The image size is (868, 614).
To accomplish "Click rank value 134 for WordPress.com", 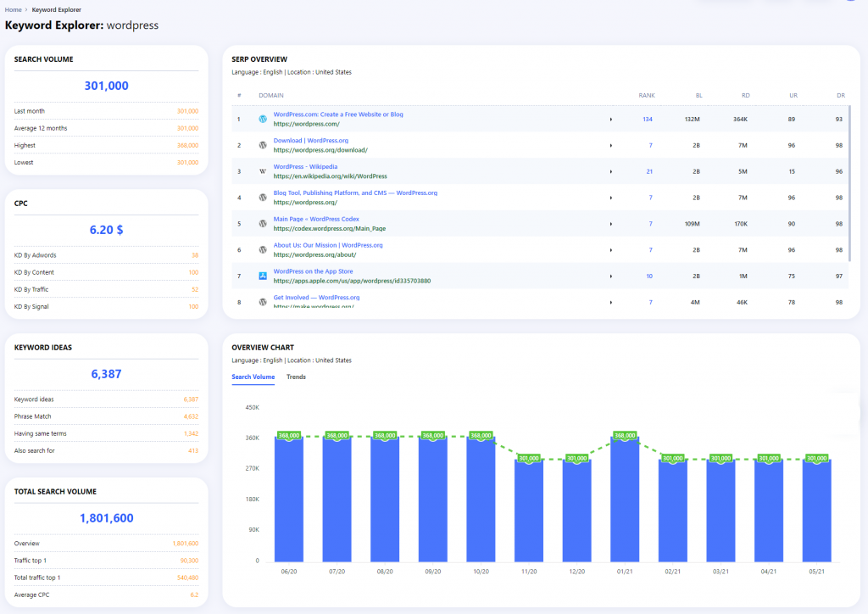I will pyautogui.click(x=648, y=120).
